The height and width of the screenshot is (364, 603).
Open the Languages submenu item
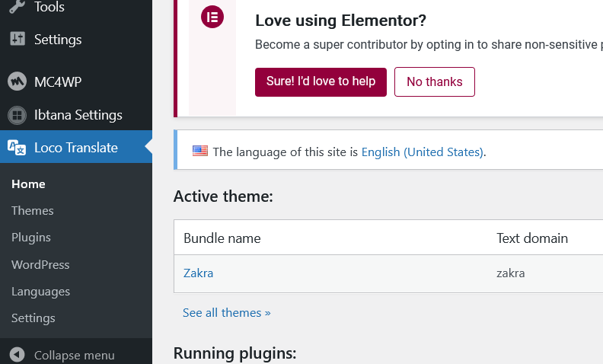tap(41, 292)
